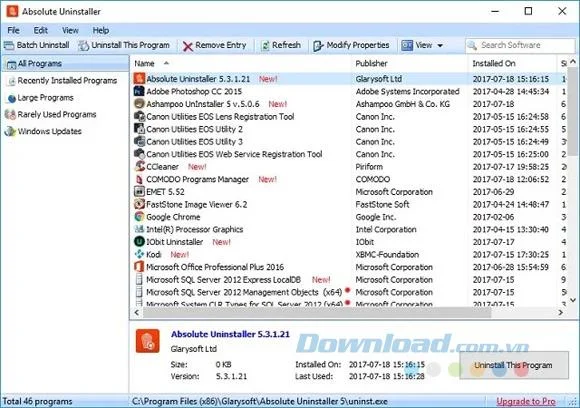Click the vertical scrollbar up arrow

point(573,62)
